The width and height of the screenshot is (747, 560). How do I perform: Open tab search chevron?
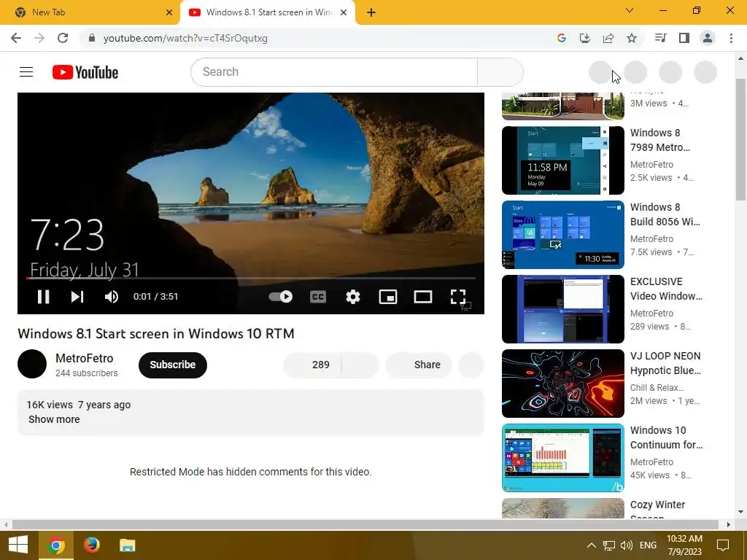coord(630,10)
